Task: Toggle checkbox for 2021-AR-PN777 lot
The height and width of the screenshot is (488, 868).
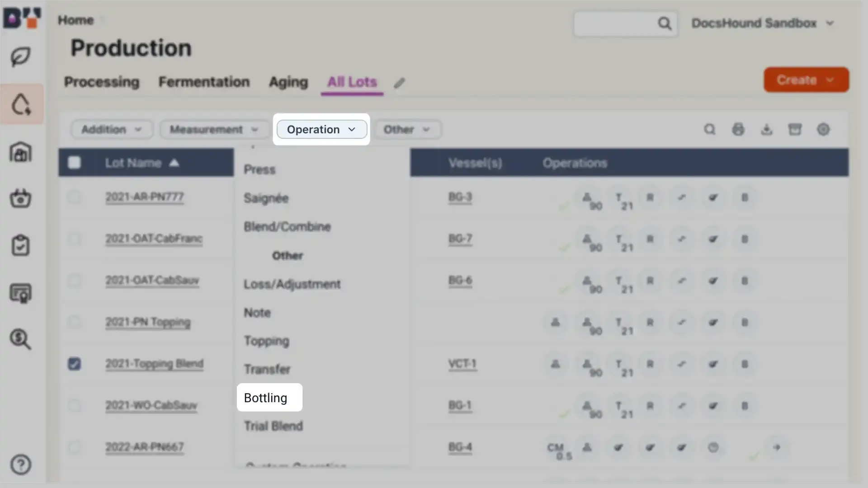Action: pyautogui.click(x=74, y=197)
